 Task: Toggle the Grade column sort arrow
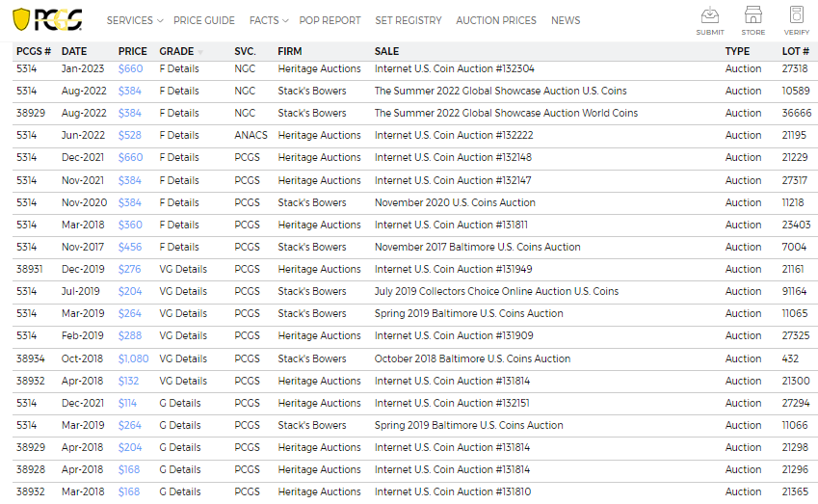[200, 52]
